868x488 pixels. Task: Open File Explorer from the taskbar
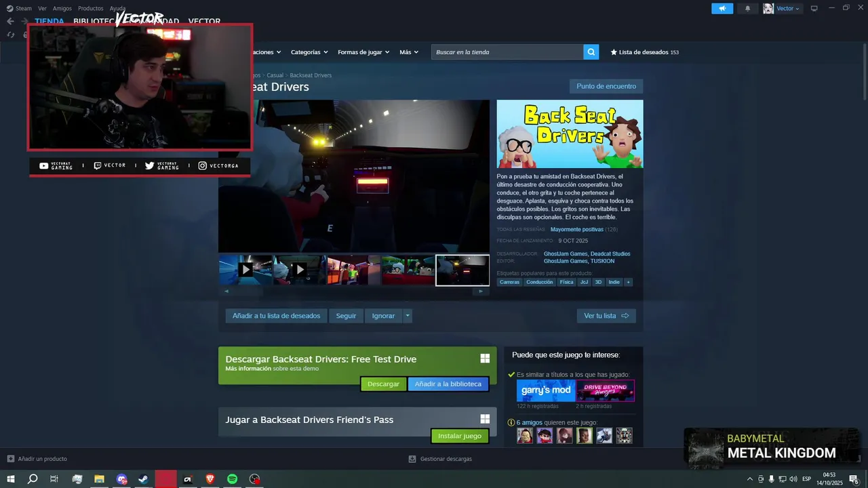(99, 479)
